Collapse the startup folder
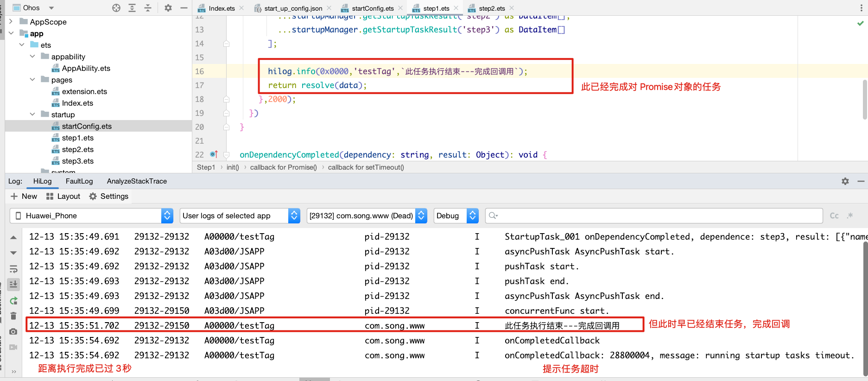The height and width of the screenshot is (381, 868). coord(32,114)
